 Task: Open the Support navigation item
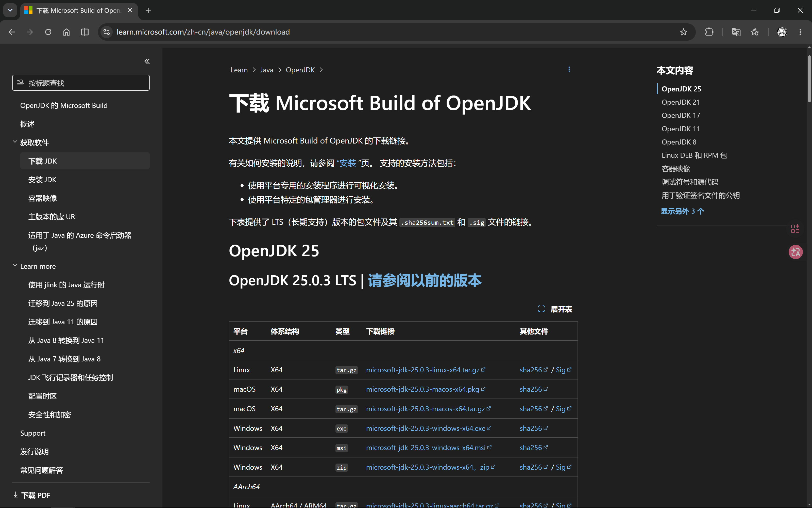[x=33, y=433]
